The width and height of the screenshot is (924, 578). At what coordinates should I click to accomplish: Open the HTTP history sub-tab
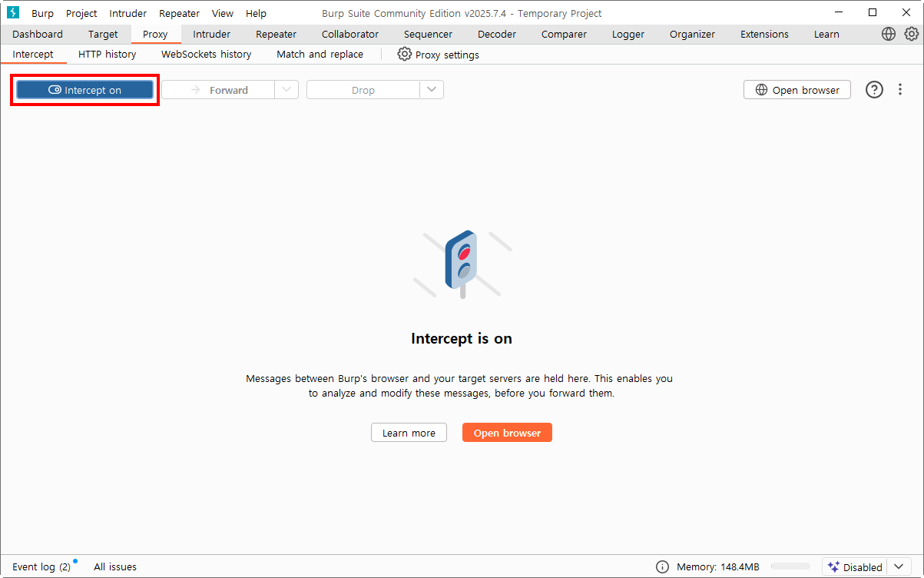(x=108, y=54)
